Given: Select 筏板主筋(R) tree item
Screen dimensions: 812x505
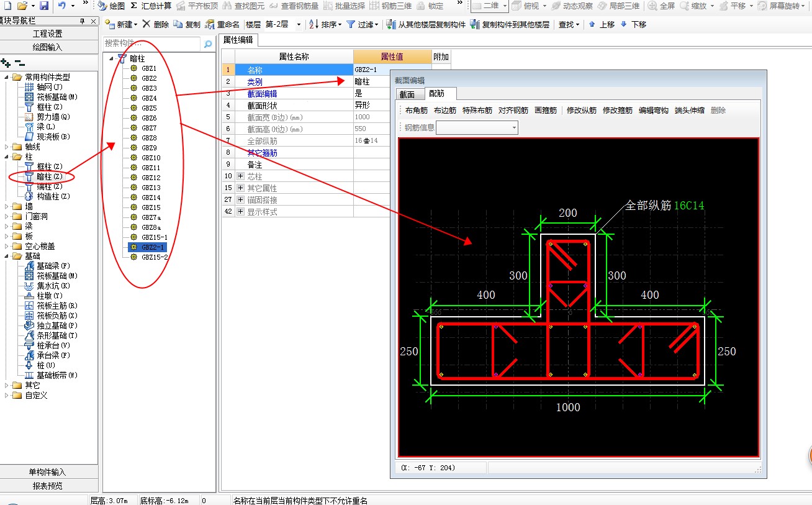Looking at the screenshot, I should pos(51,306).
